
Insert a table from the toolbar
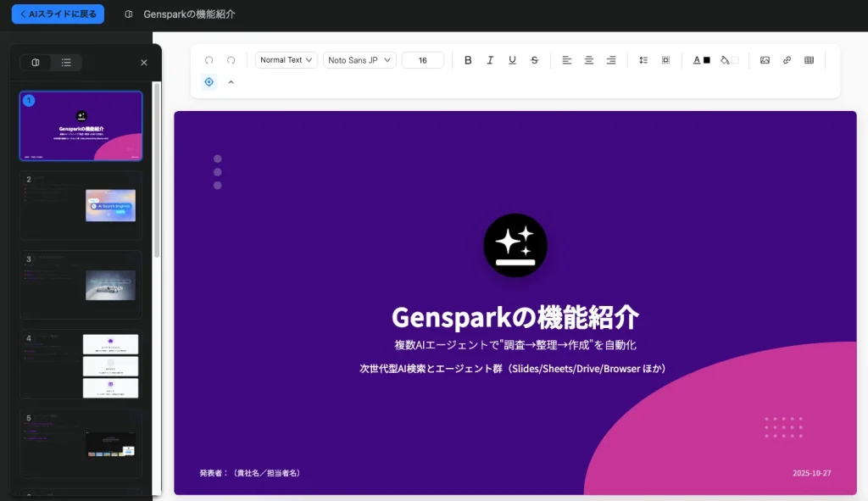809,59
